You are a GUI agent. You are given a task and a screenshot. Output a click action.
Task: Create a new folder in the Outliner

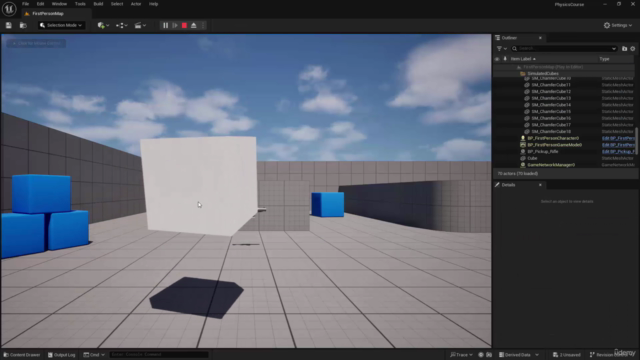tap(624, 49)
